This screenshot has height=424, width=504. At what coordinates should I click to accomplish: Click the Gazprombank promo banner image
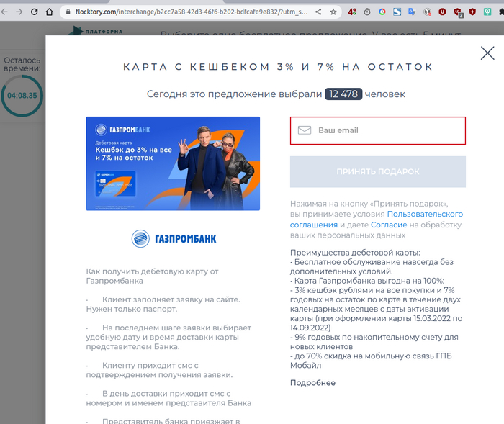pyautogui.click(x=173, y=163)
